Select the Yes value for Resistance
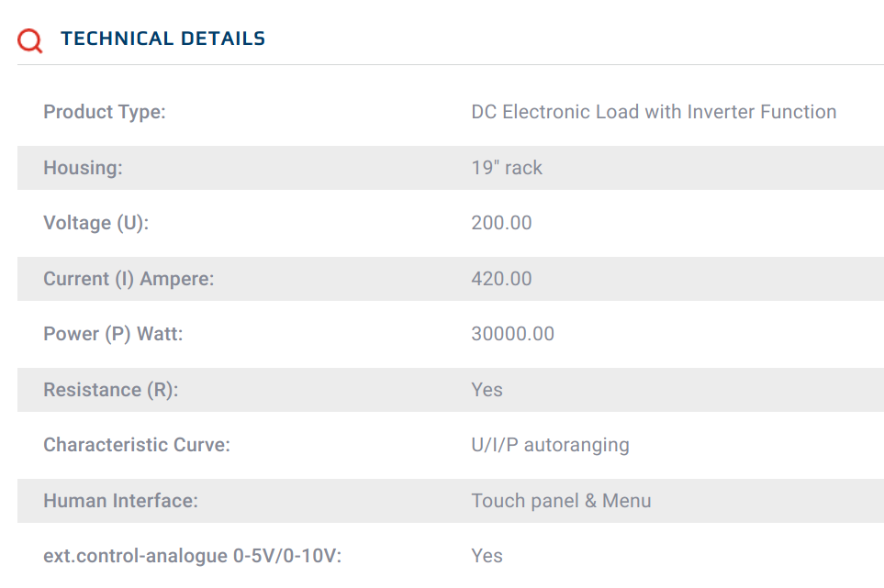 pyautogui.click(x=487, y=390)
